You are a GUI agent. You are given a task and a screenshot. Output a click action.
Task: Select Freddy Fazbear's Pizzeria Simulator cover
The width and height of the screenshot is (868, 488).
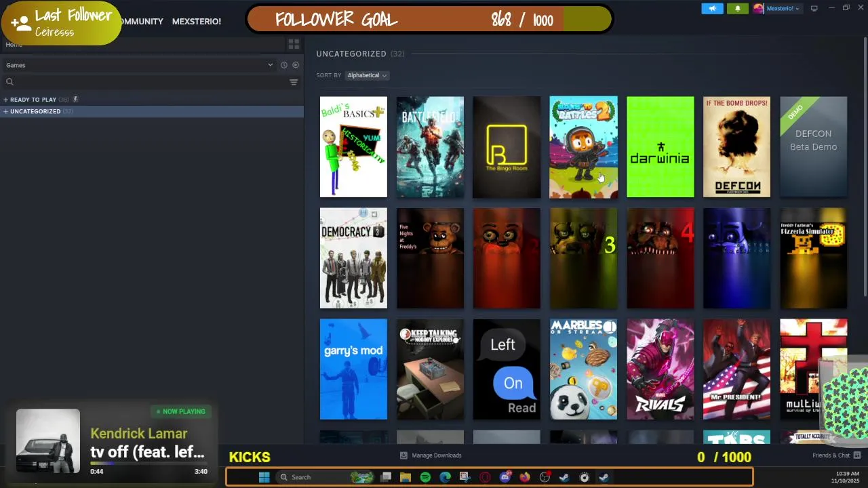pos(813,258)
